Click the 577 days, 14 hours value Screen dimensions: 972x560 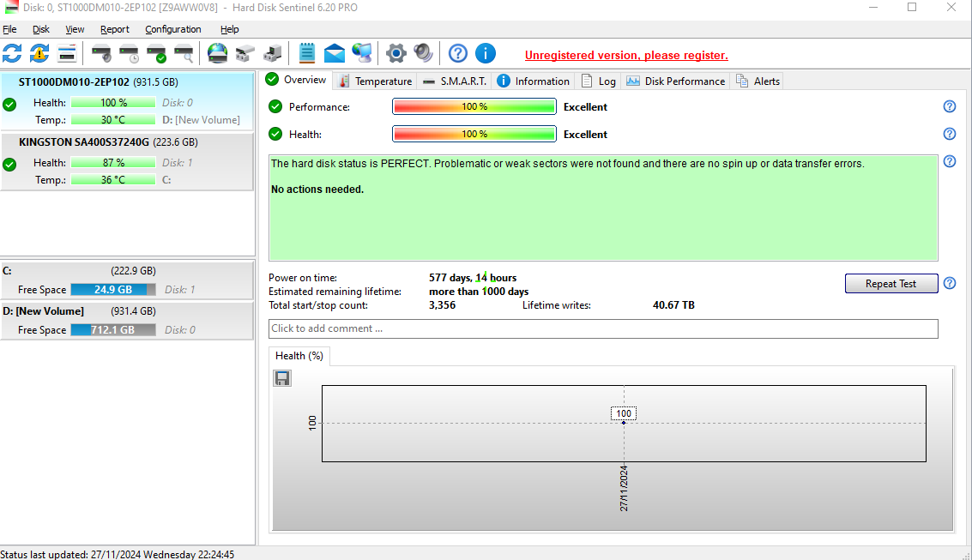tap(473, 278)
